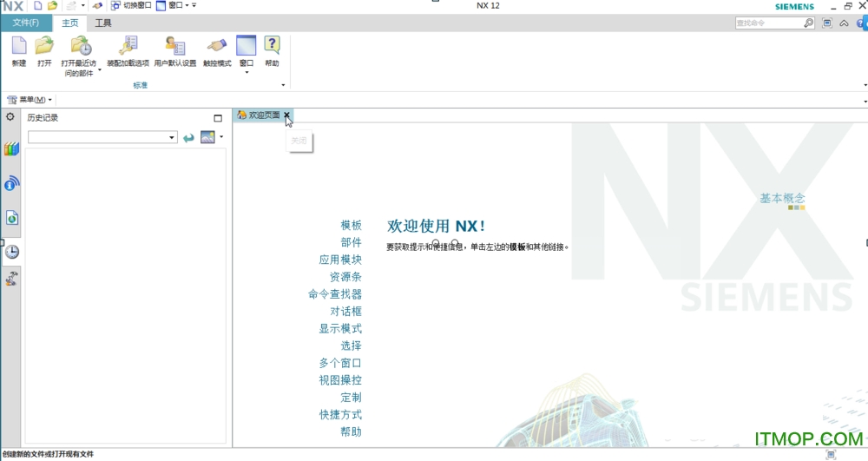Open resource bar options gear icon
Screen dimensions: 868x461
(x=10, y=117)
